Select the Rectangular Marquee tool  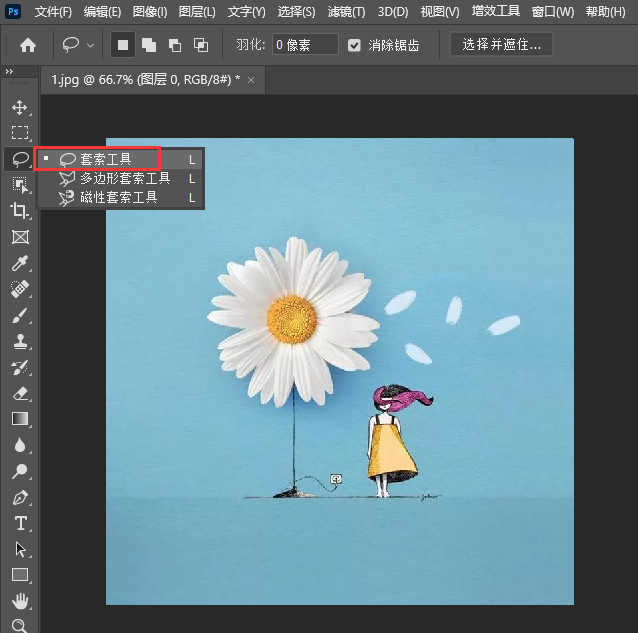(19, 133)
